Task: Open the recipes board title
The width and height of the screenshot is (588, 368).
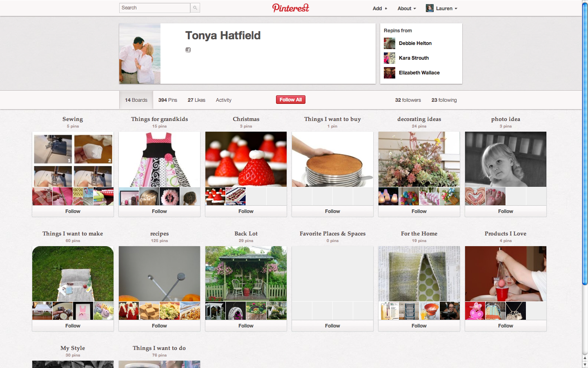Action: coord(159,234)
